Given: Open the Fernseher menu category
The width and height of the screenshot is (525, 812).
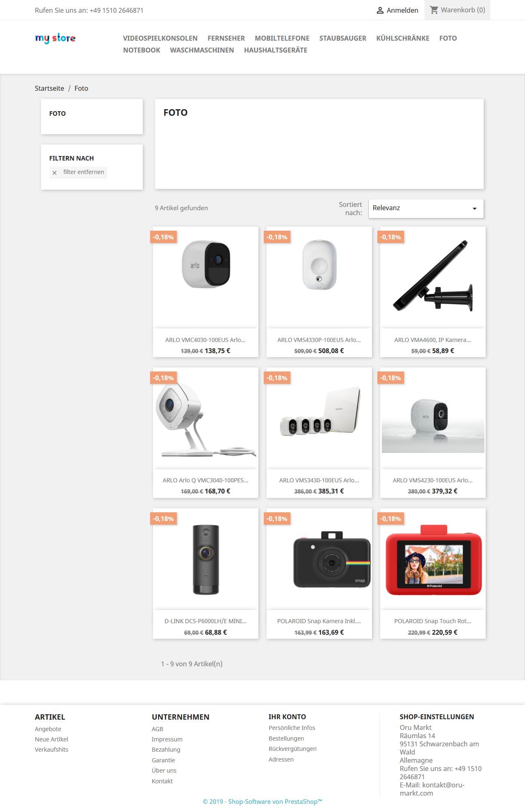Looking at the screenshot, I should (226, 38).
